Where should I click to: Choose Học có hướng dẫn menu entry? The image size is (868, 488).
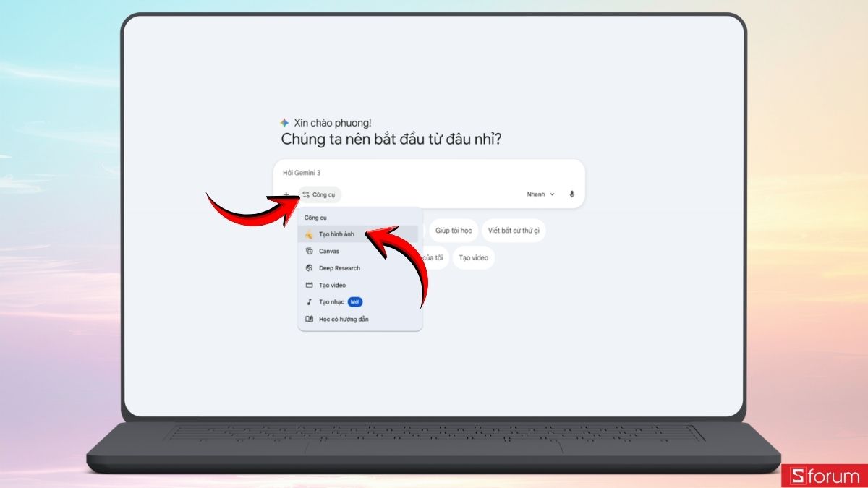pyautogui.click(x=343, y=319)
